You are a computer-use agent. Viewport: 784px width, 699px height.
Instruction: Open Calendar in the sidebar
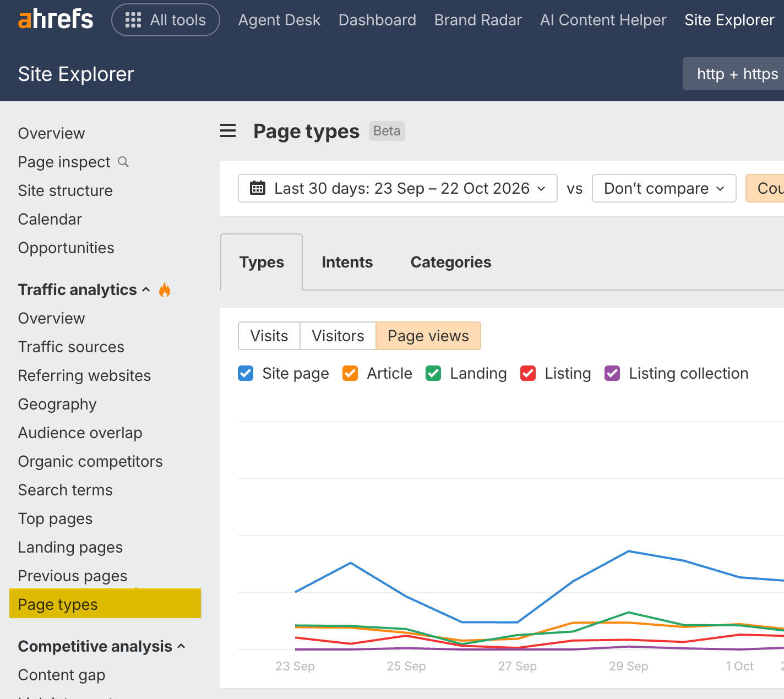click(50, 219)
